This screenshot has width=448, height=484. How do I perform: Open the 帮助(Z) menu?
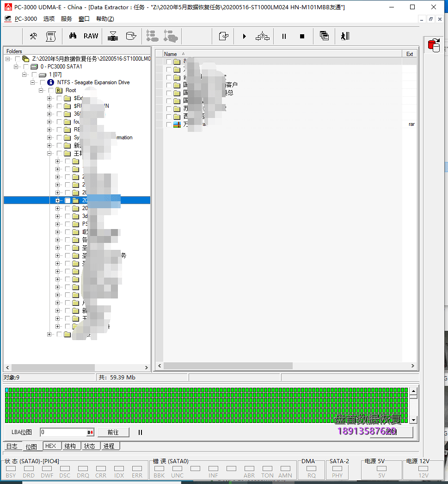[x=105, y=19]
